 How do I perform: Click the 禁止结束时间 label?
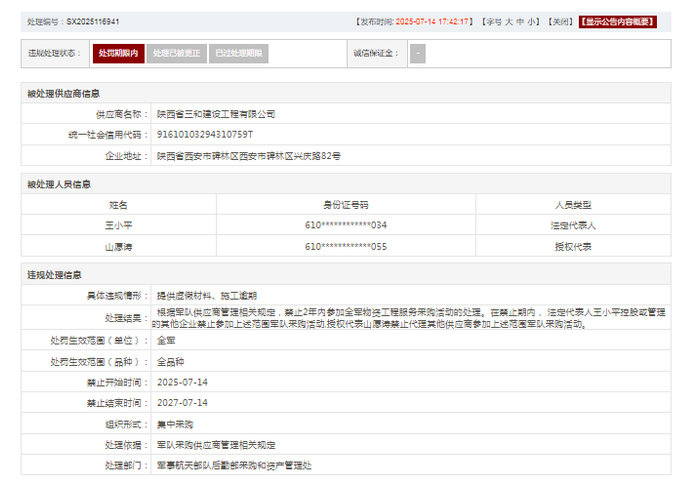117,403
